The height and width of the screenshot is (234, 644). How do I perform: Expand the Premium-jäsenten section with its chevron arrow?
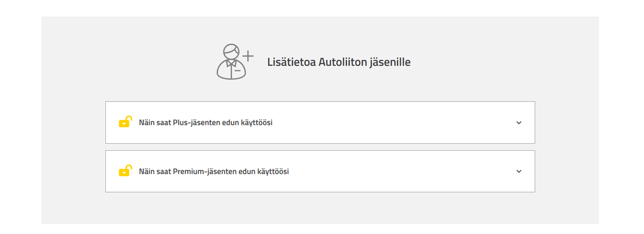(519, 171)
